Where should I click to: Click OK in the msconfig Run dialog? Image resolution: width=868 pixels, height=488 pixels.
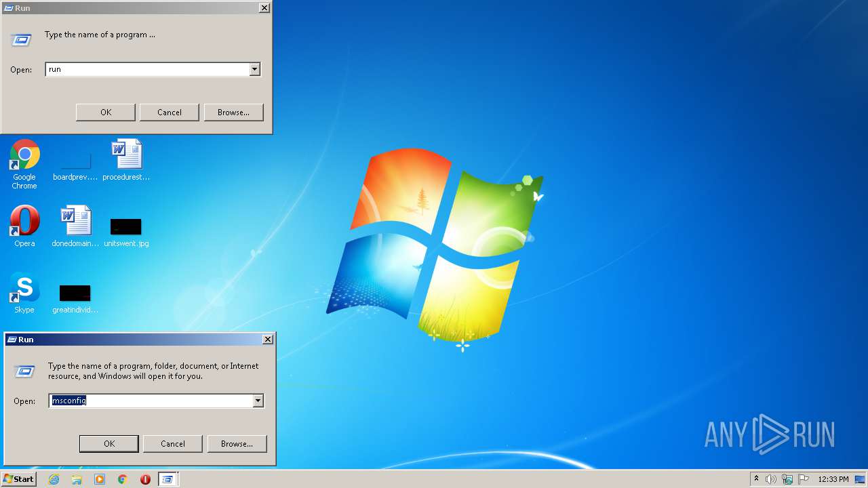click(109, 444)
